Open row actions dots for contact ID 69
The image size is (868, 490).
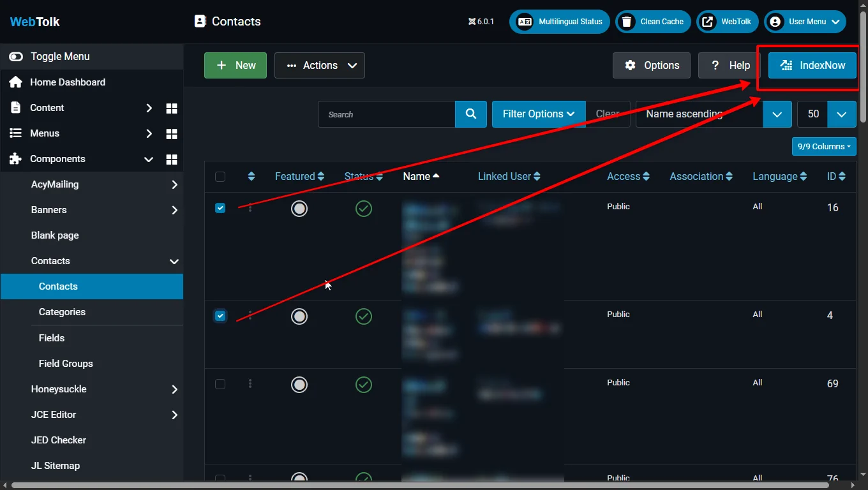[x=250, y=384]
